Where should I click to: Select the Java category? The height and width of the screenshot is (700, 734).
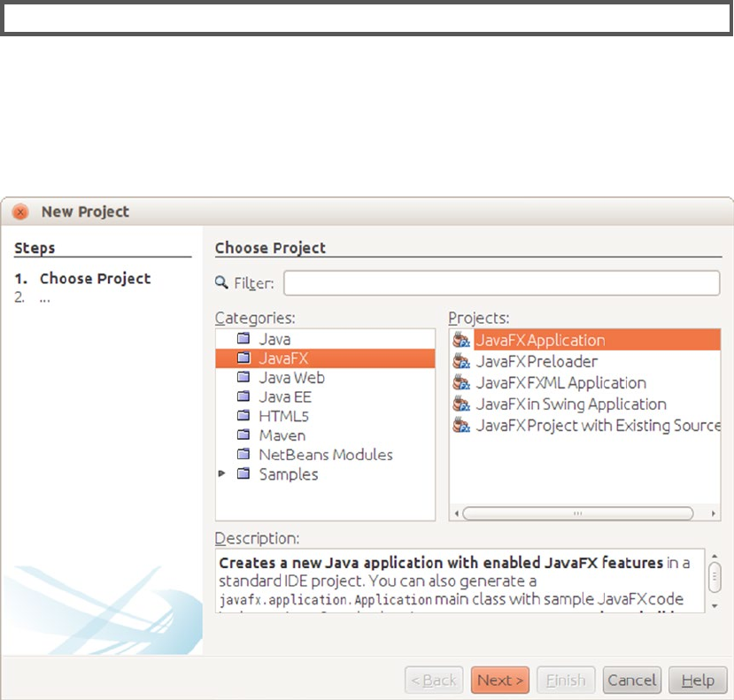[x=325, y=339]
